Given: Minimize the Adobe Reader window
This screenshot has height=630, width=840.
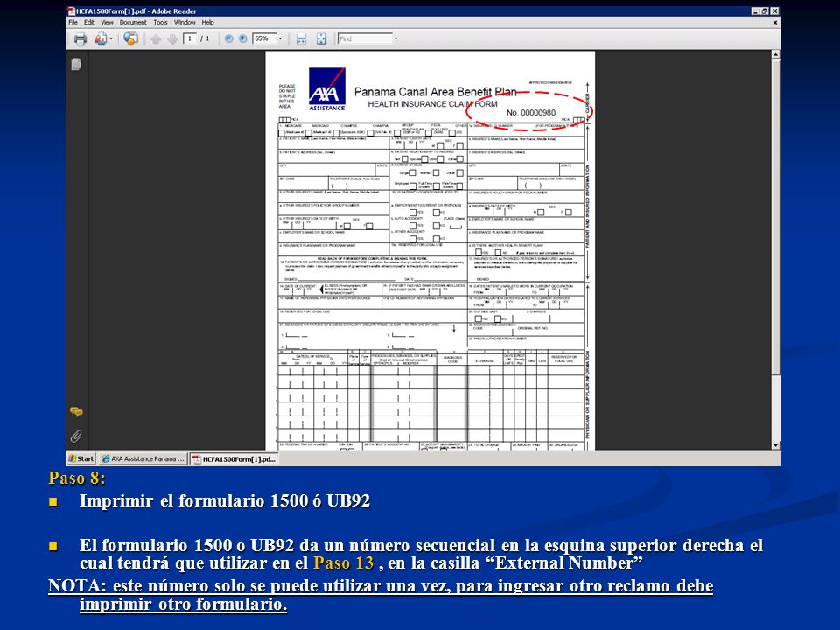Looking at the screenshot, I should point(755,10).
